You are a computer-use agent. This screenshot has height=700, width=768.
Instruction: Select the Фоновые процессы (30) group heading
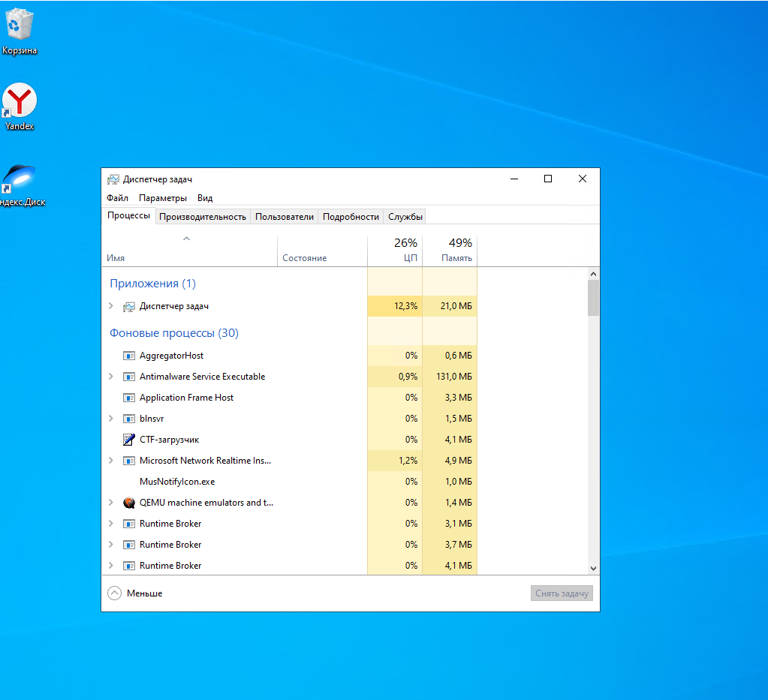(x=174, y=333)
